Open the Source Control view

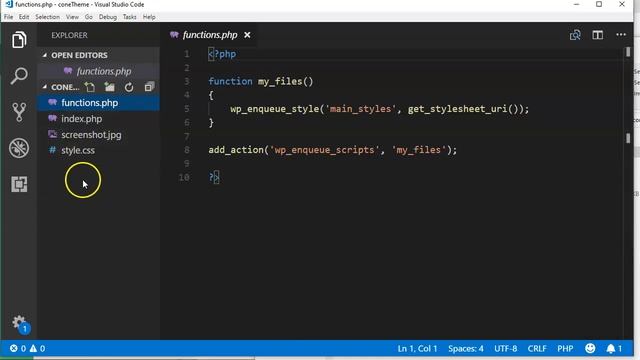pos(19,111)
